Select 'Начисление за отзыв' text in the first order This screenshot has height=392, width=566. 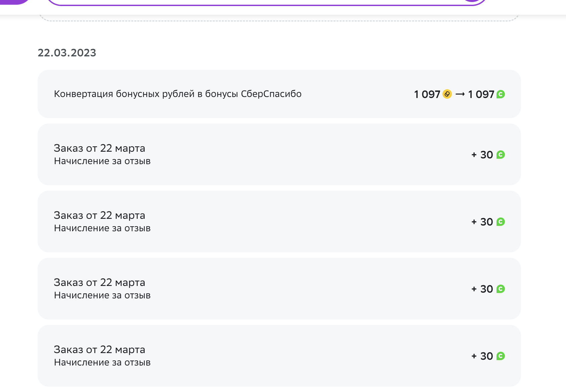tap(102, 161)
